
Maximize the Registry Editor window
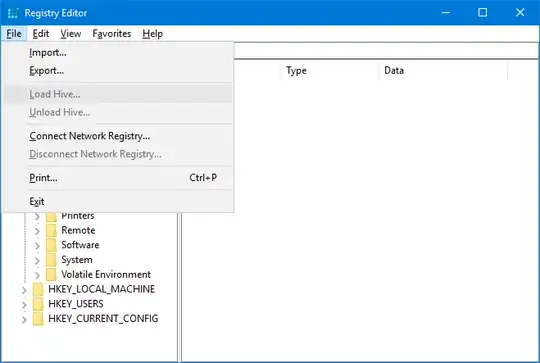click(x=482, y=13)
